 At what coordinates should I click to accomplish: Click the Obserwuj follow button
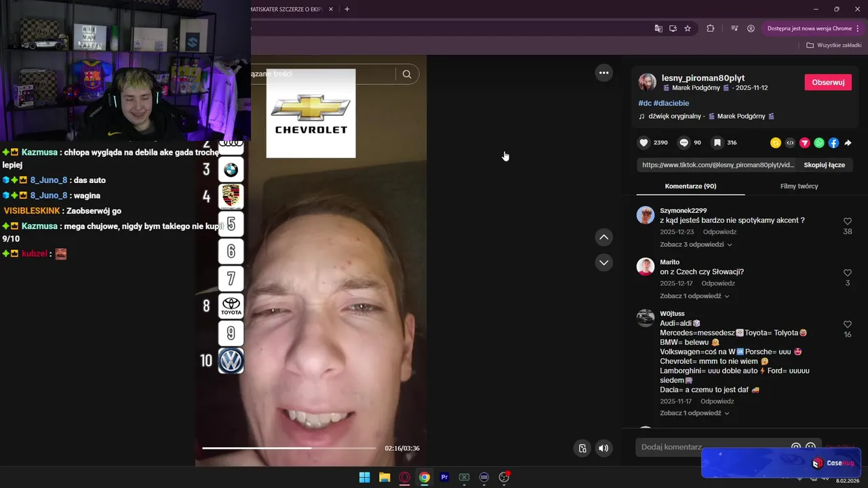(x=828, y=82)
